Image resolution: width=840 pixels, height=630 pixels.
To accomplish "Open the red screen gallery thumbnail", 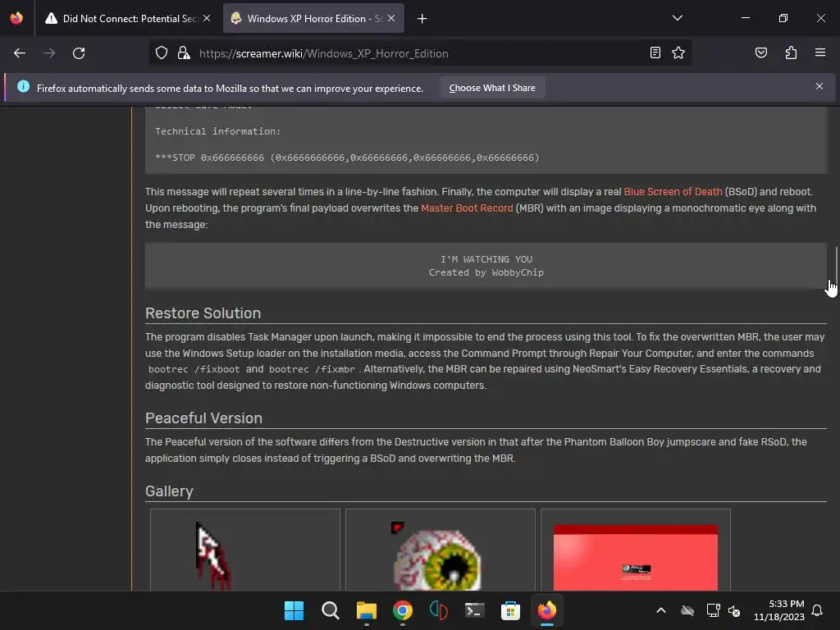I will pyautogui.click(x=636, y=550).
